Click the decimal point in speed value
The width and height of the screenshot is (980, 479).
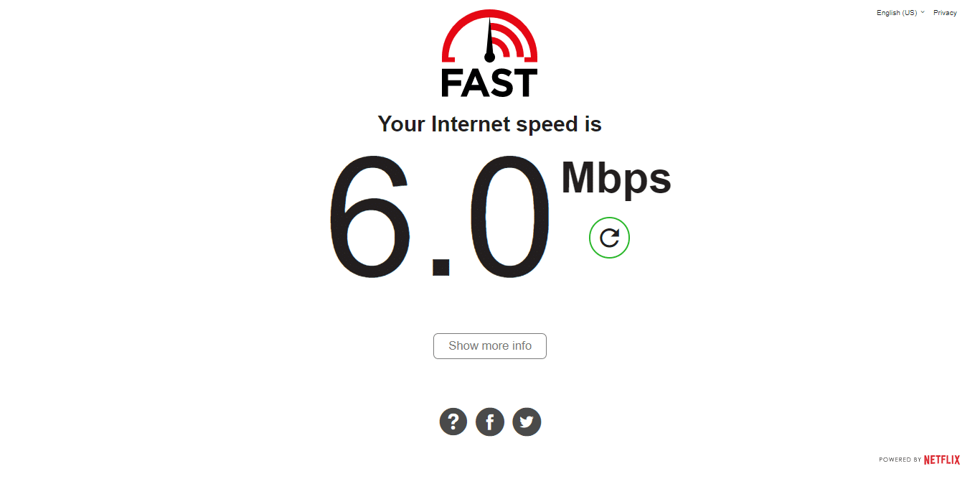click(440, 268)
